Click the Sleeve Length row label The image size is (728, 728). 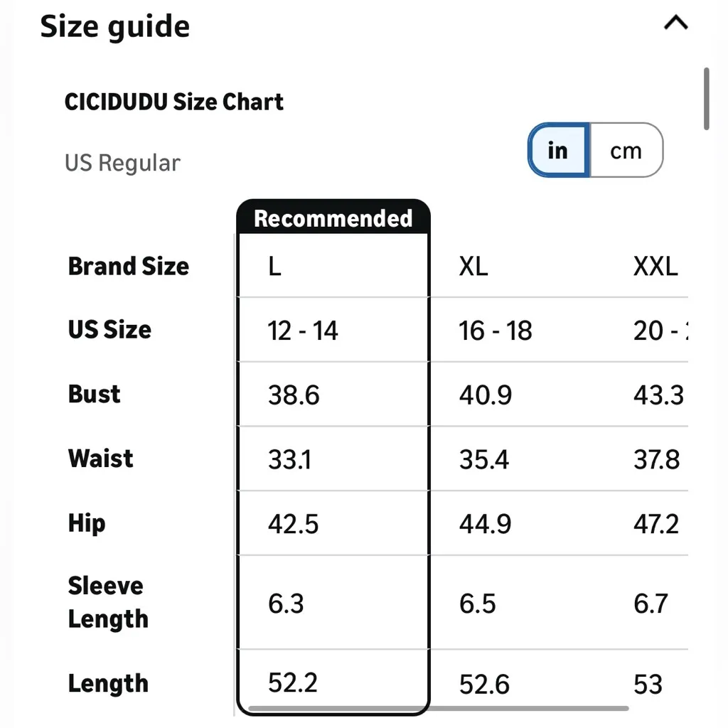(108, 602)
